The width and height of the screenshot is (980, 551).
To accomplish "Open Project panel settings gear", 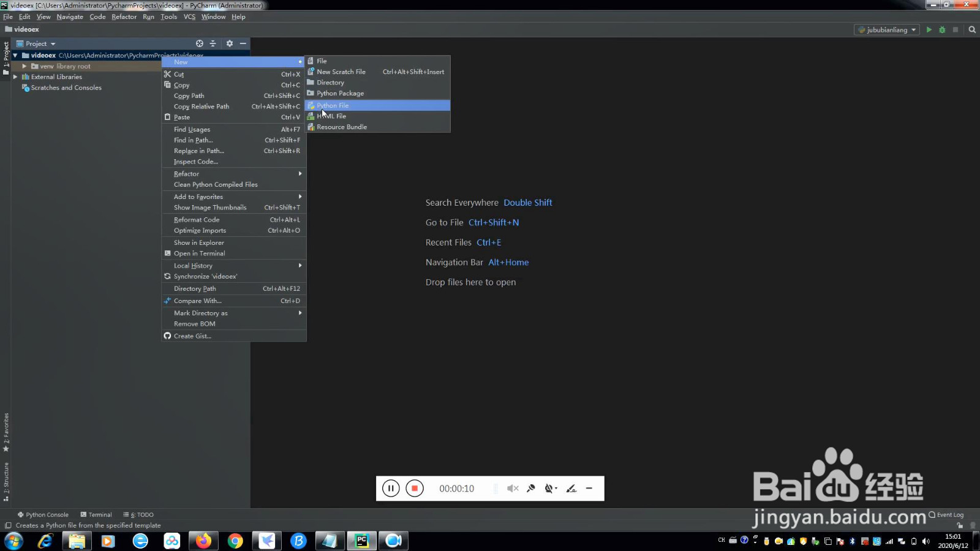I will coord(230,43).
